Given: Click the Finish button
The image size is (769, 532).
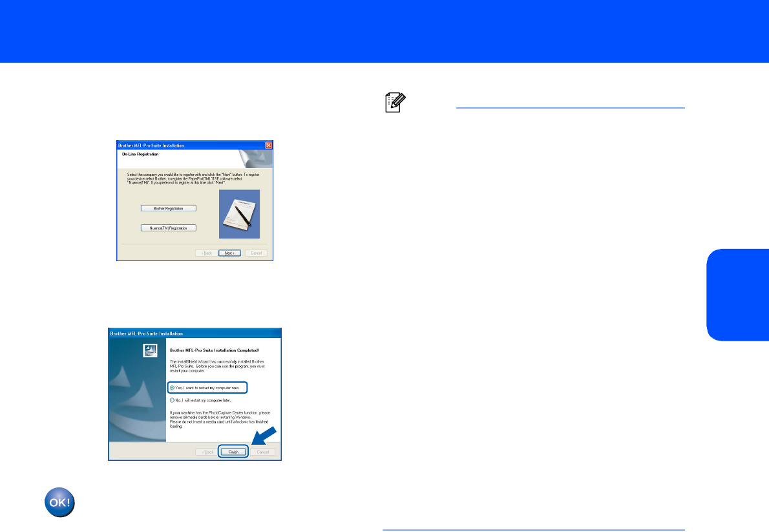Looking at the screenshot, I should coord(233,452).
